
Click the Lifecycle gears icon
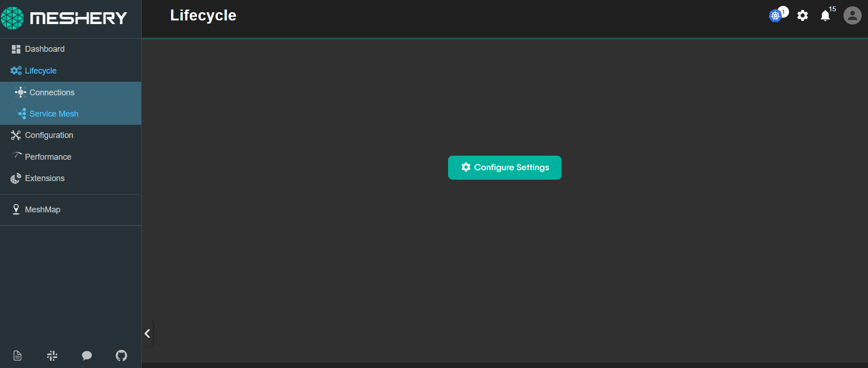point(16,71)
